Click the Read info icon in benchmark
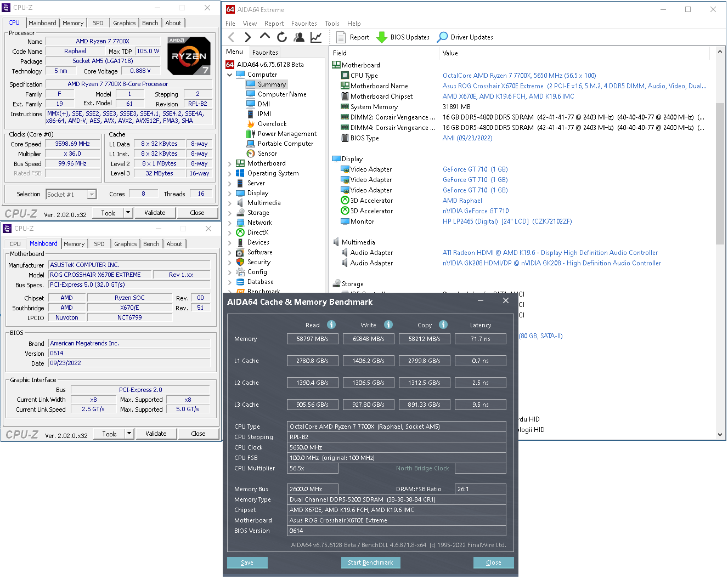 point(331,325)
